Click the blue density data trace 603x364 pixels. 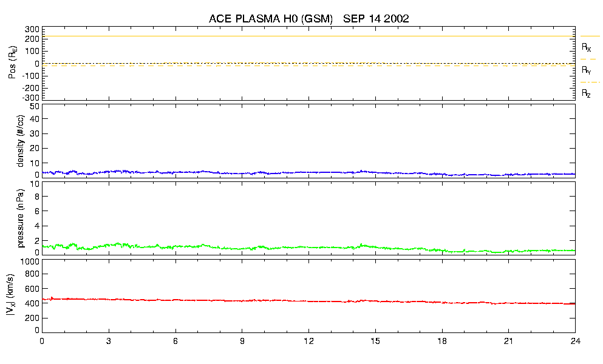coord(243,173)
